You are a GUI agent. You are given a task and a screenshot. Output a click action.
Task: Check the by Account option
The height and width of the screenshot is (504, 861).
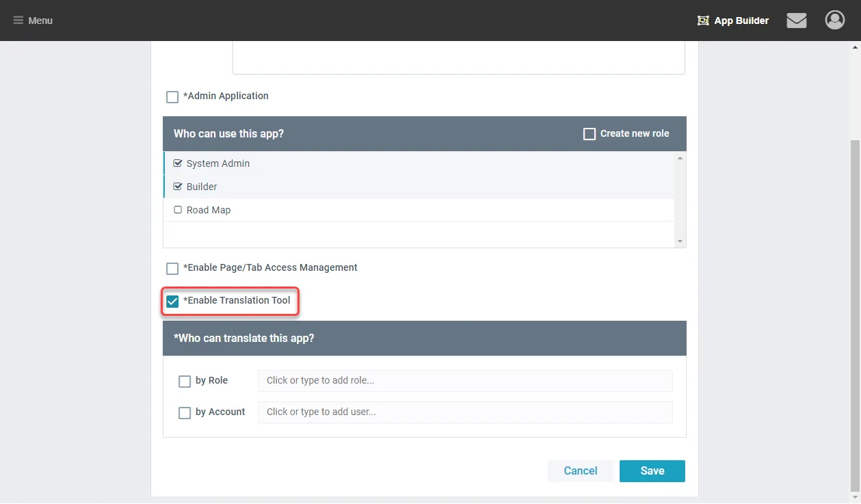pyautogui.click(x=185, y=413)
